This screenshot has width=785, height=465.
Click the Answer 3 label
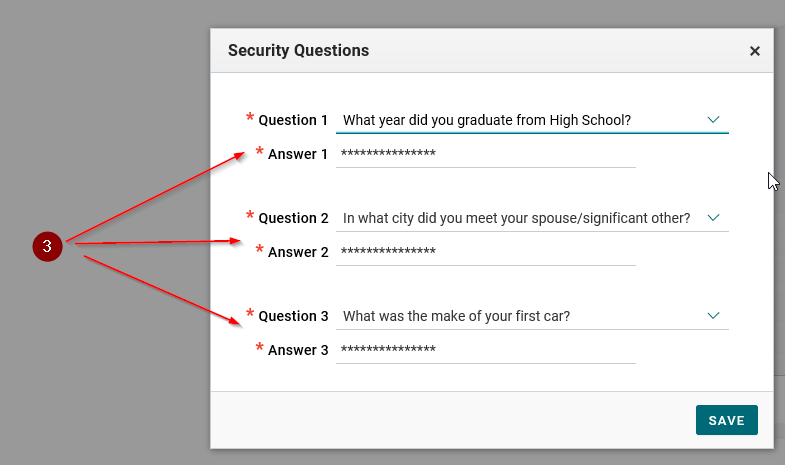pyautogui.click(x=298, y=351)
